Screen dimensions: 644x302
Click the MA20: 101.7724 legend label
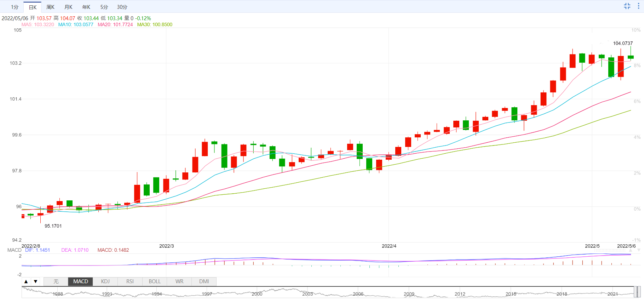point(115,24)
